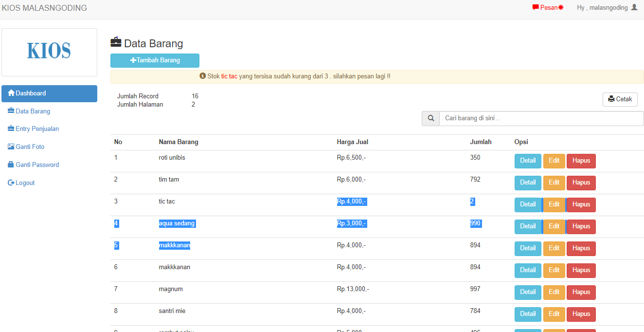Click the KIOS logo image
The image size is (644, 332).
click(x=49, y=52)
